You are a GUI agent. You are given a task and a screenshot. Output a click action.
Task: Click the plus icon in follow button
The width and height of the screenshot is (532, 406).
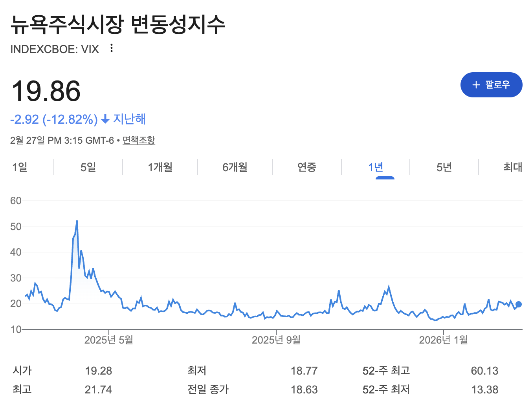click(x=476, y=85)
